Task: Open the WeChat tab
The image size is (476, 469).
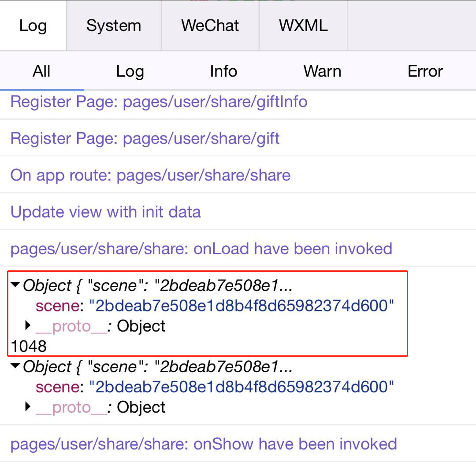Action: 210,26
